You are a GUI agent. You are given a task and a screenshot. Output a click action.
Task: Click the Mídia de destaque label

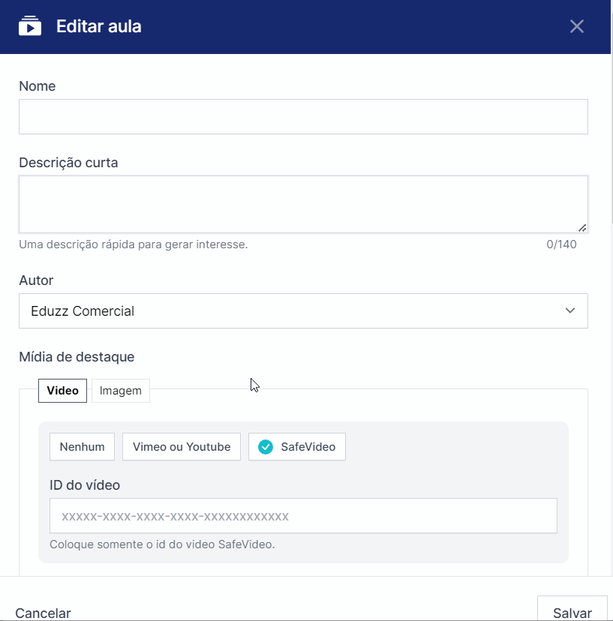coord(77,356)
